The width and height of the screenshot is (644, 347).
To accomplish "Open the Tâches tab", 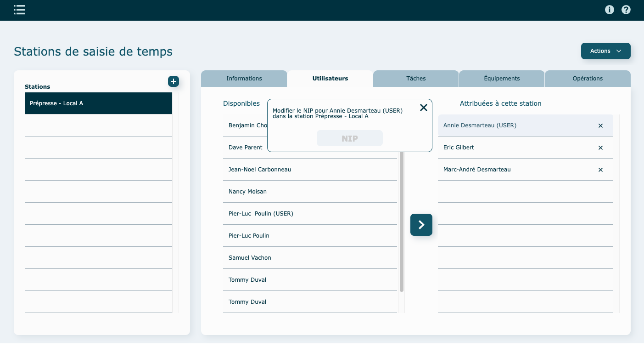I will [x=416, y=79].
